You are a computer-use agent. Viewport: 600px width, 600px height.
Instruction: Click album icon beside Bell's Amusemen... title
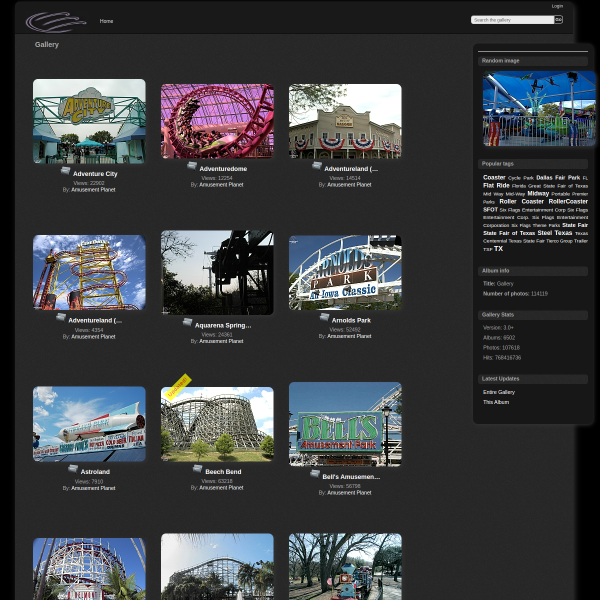315,474
